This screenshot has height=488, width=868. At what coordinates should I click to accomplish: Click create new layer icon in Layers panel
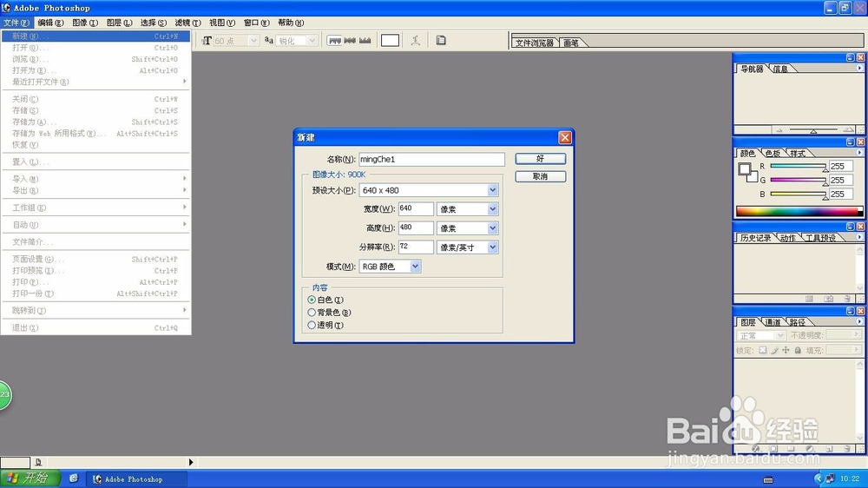click(x=829, y=449)
